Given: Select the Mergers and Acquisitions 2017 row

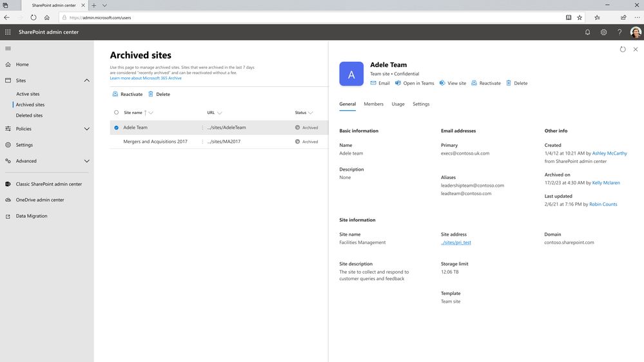Looking at the screenshot, I should coord(219,142).
